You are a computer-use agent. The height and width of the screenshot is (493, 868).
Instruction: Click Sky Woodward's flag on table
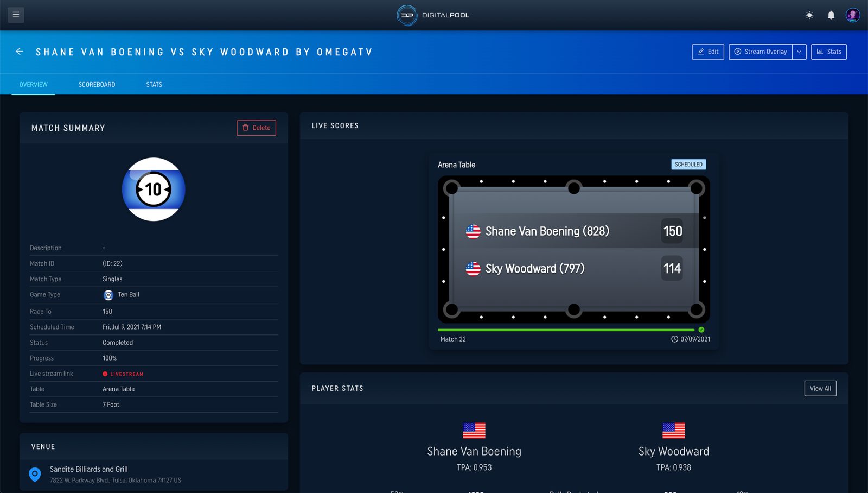pyautogui.click(x=473, y=269)
